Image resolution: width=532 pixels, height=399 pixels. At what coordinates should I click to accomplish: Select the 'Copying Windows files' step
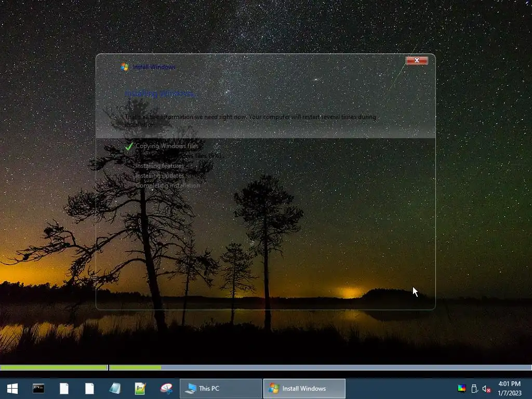[x=167, y=146]
